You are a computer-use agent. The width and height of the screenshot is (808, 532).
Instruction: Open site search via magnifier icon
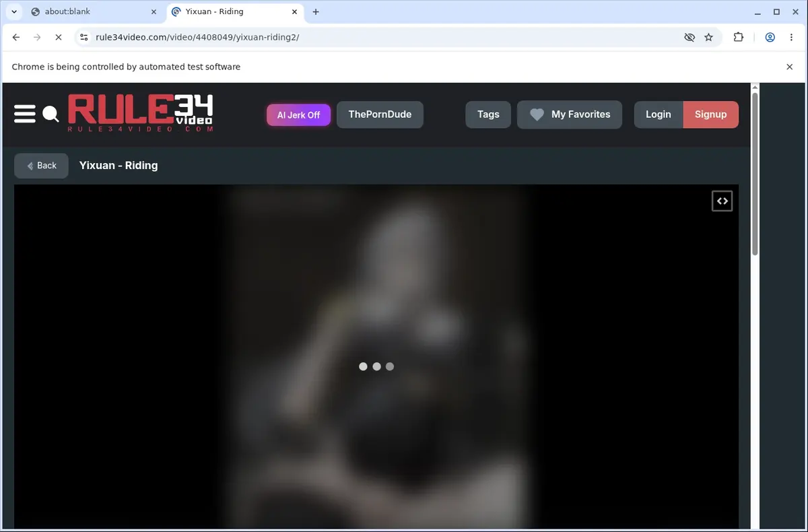[50, 114]
